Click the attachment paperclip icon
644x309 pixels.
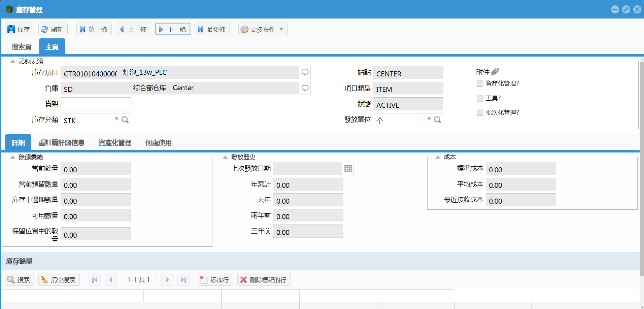(495, 72)
